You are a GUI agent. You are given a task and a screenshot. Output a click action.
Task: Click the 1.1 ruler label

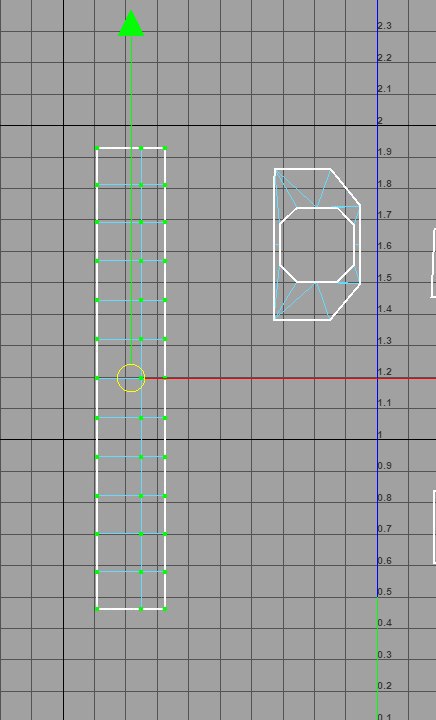pos(385,403)
